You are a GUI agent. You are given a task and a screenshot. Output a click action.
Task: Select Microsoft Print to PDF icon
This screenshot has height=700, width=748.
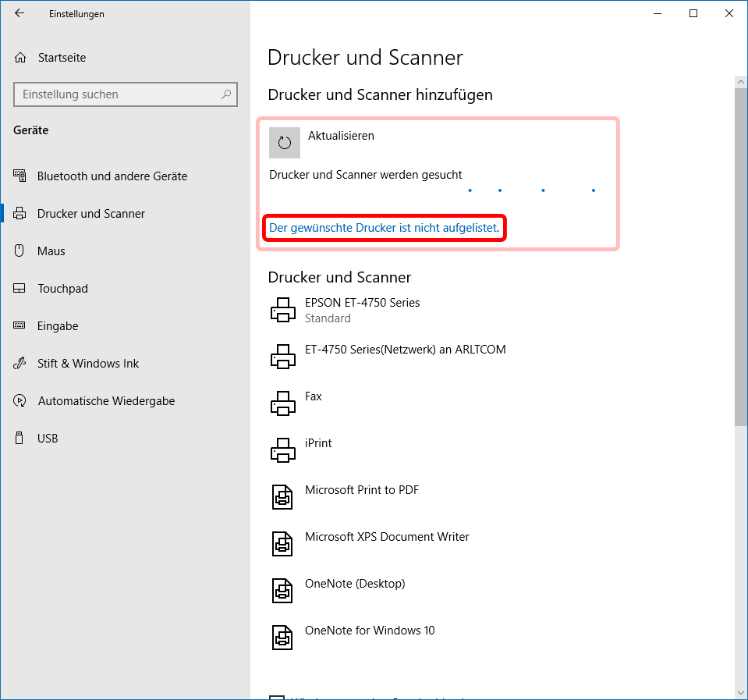pyautogui.click(x=282, y=498)
